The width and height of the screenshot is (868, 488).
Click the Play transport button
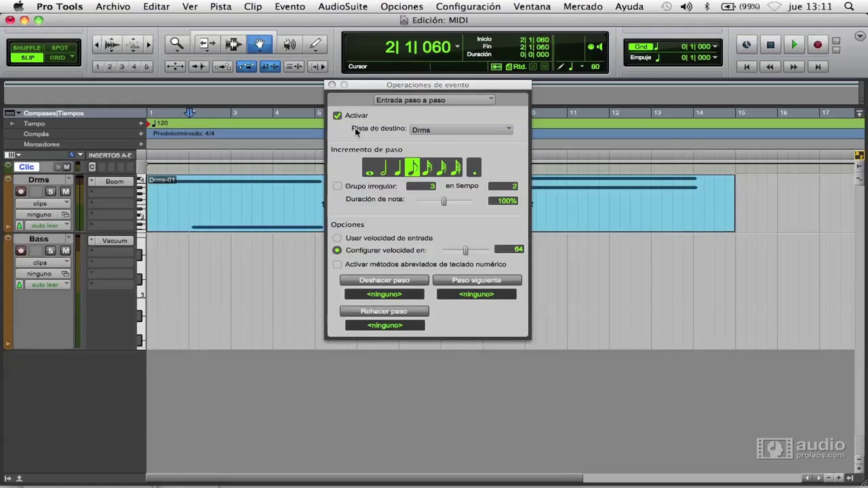[x=794, y=45]
